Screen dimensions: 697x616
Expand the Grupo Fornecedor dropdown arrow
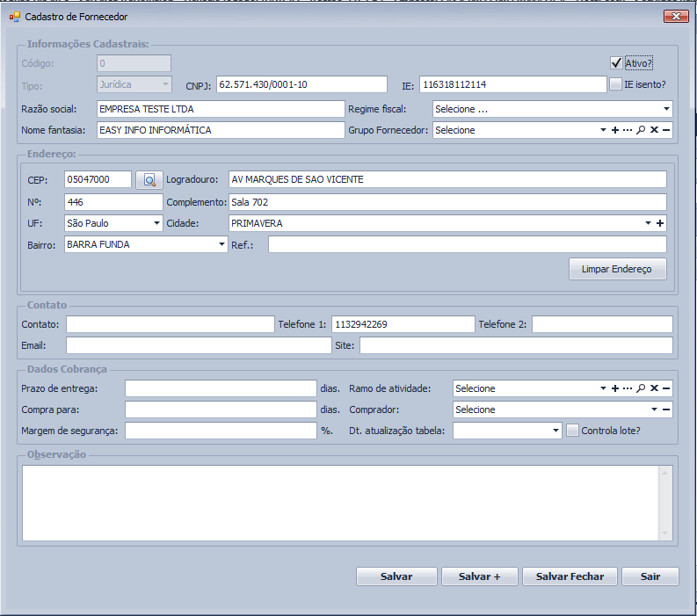click(603, 130)
